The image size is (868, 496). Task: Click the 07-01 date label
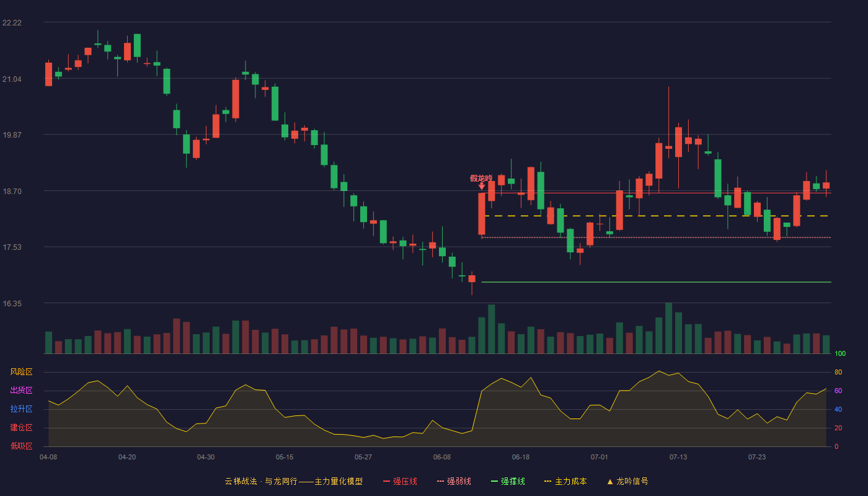pyautogui.click(x=600, y=457)
